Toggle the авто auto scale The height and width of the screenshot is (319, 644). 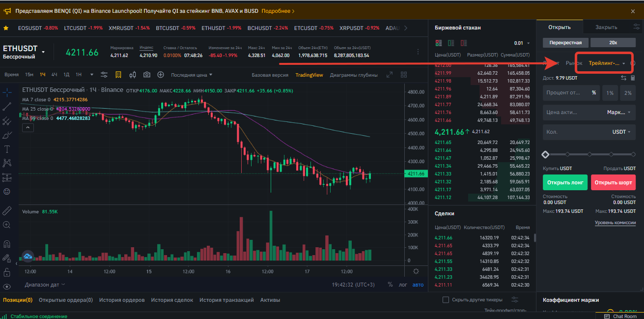pos(418,285)
